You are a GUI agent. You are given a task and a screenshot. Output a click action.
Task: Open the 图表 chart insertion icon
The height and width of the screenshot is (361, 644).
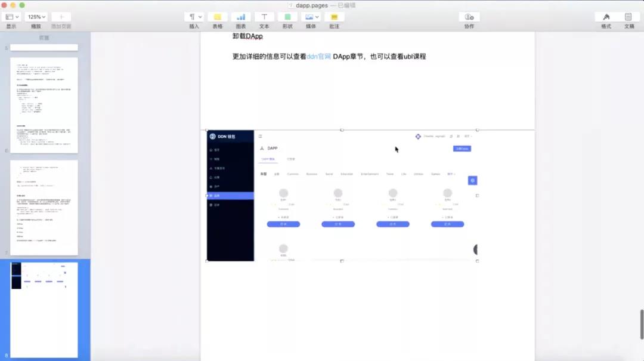click(241, 16)
